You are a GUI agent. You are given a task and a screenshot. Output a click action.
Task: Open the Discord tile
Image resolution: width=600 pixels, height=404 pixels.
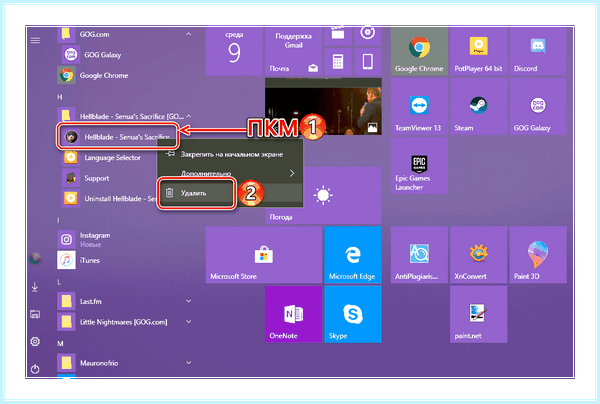click(538, 51)
